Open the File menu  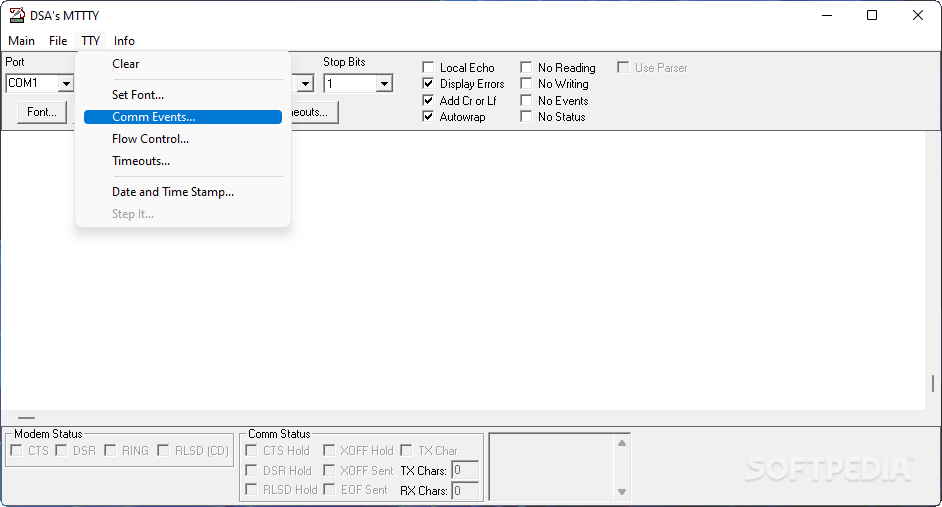point(58,41)
